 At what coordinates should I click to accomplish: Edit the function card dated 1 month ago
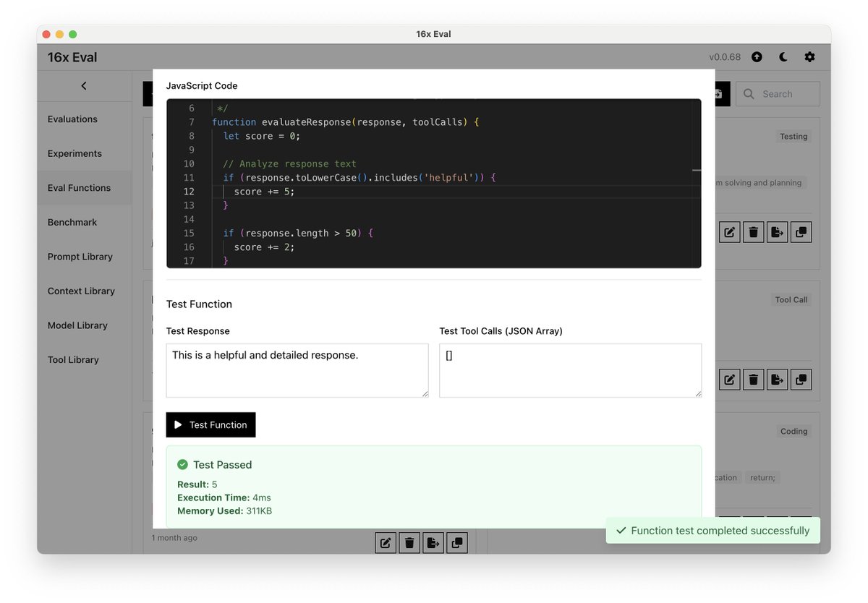click(x=386, y=543)
